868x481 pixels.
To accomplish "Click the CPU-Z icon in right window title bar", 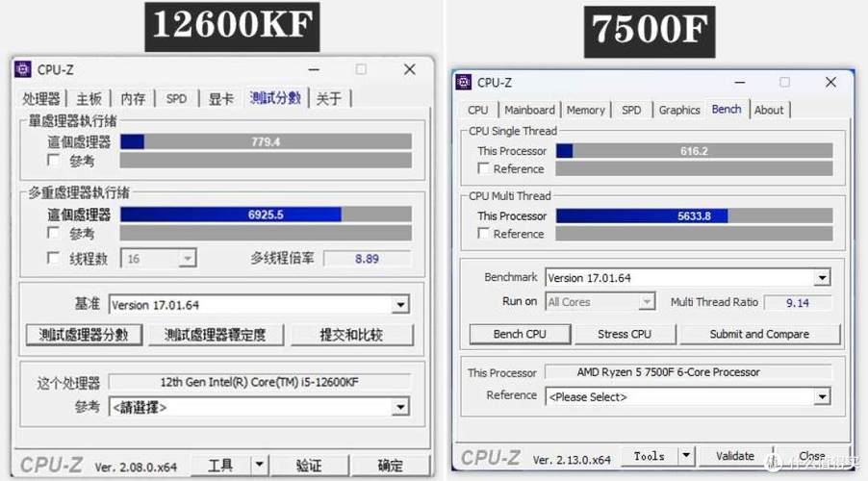I will click(x=464, y=83).
